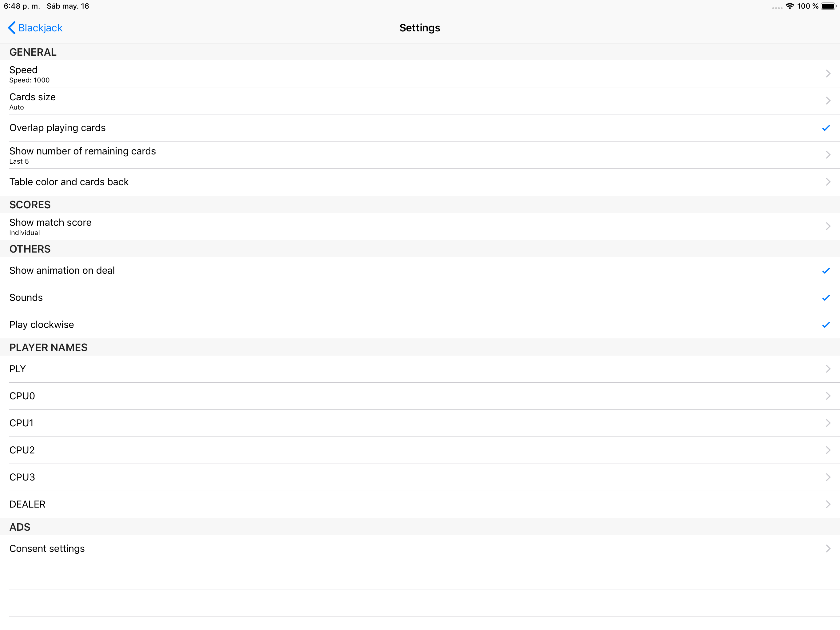Disable Overlap playing cards checkmark
This screenshot has width=840, height=630.
pyautogui.click(x=826, y=128)
